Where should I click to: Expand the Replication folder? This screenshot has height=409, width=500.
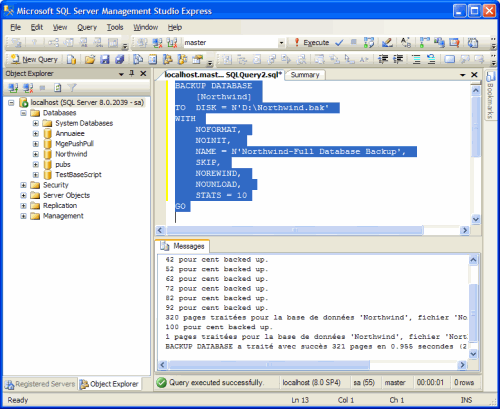[23, 206]
